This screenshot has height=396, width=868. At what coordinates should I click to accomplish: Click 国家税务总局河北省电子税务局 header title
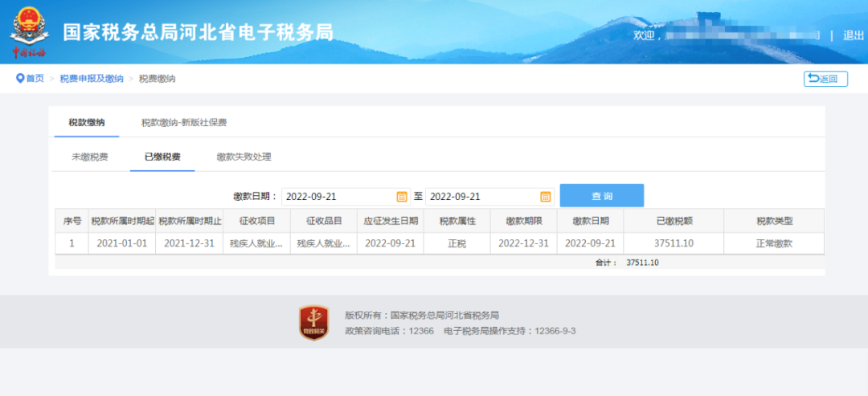(x=199, y=32)
